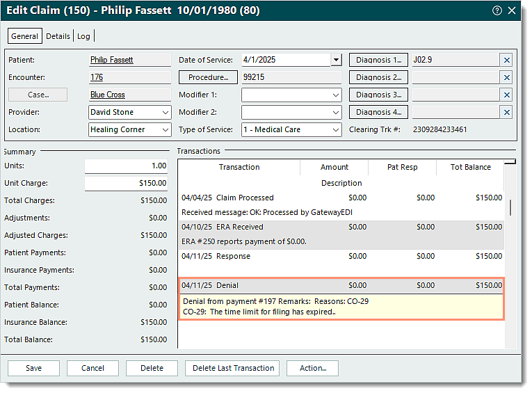Click the Insurance Balance $150.00 value
The image size is (532, 393).
154,322
